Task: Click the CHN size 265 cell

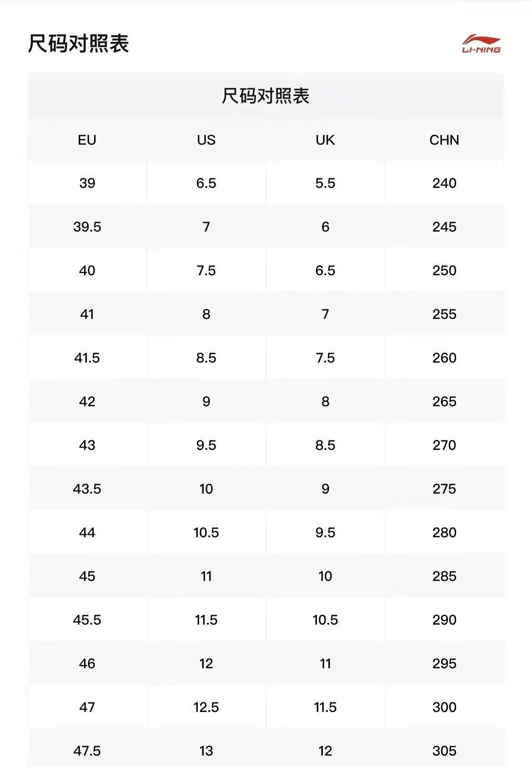Action: click(x=444, y=402)
